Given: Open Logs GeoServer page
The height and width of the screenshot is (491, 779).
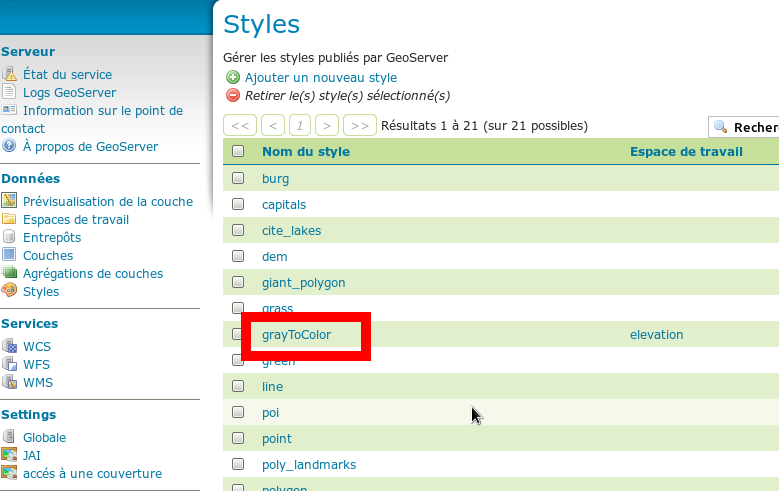Looking at the screenshot, I should [70, 92].
